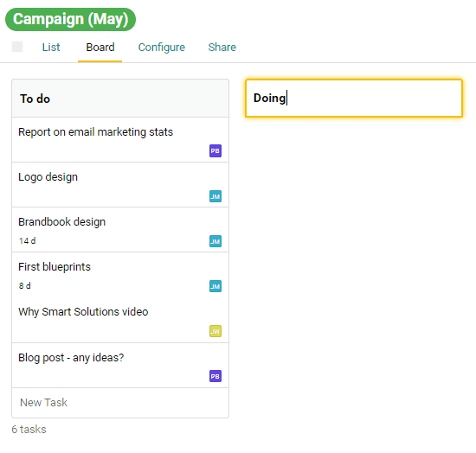Click the To do column header
The height and width of the screenshot is (453, 476).
point(120,99)
